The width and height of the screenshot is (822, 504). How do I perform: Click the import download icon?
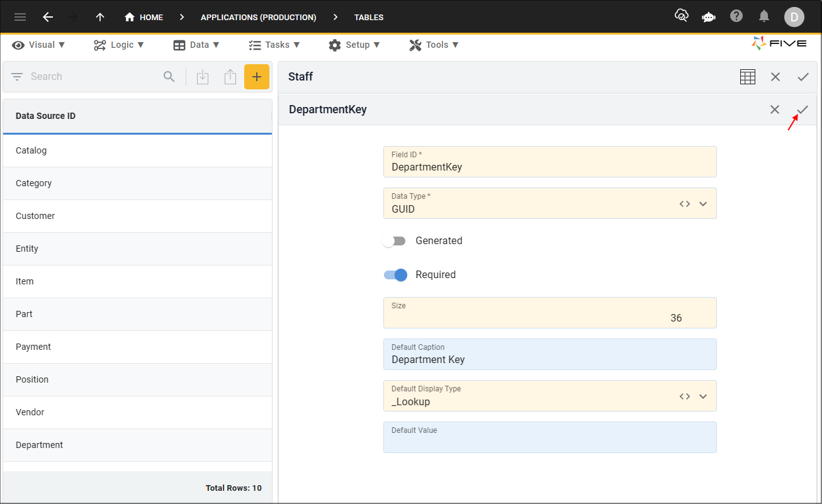203,77
